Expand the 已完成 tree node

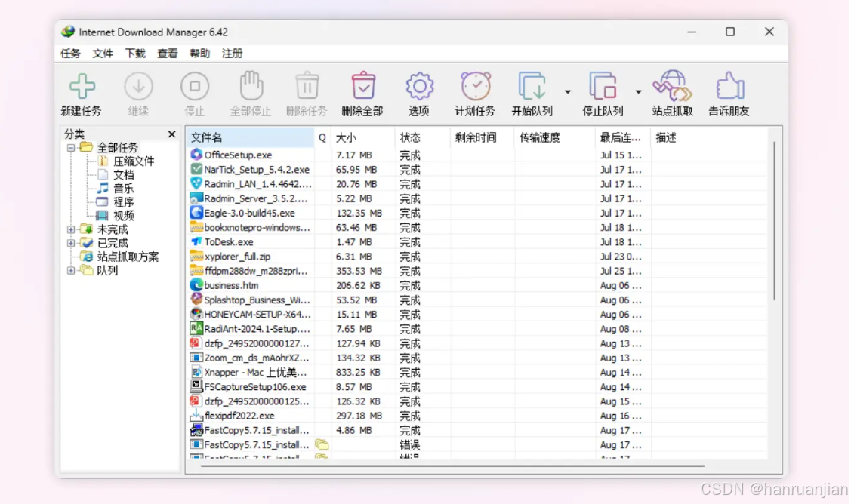(70, 243)
